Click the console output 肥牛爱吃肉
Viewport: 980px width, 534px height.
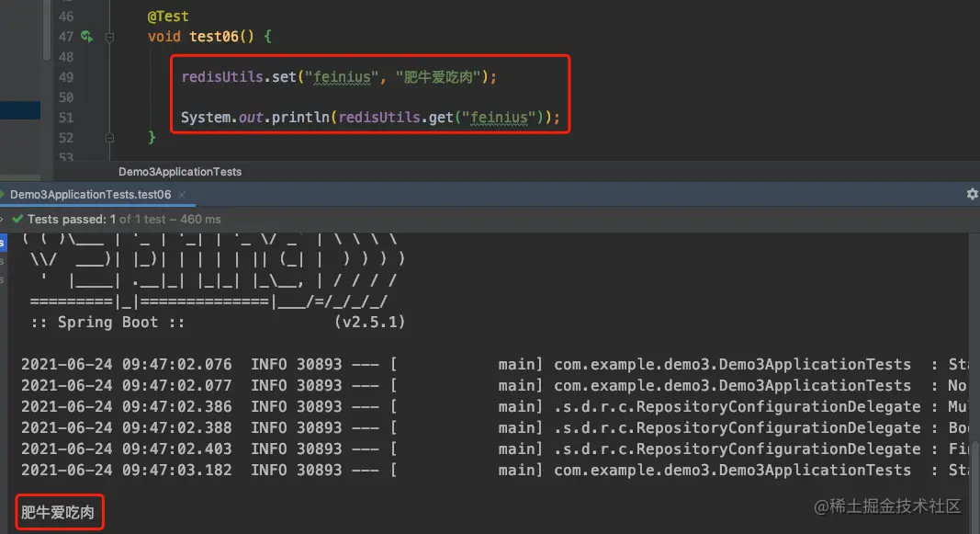click(x=58, y=513)
